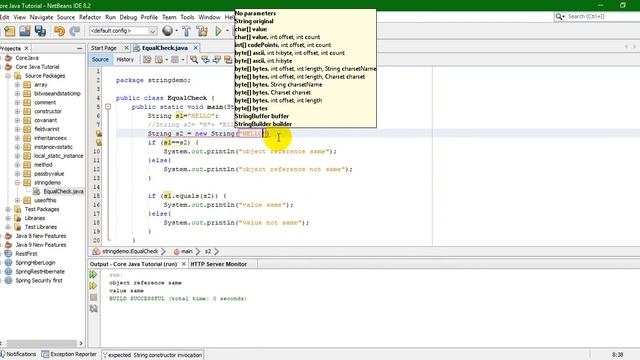This screenshot has width=640, height=360.
Task: Expand the array package node
Action: click(x=18, y=85)
